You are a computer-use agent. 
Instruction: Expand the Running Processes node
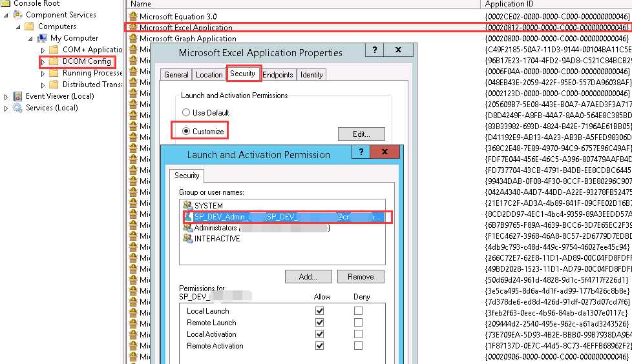43,74
